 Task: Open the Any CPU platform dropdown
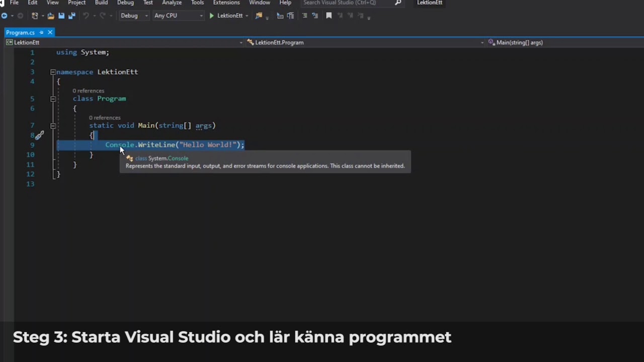[x=178, y=16]
